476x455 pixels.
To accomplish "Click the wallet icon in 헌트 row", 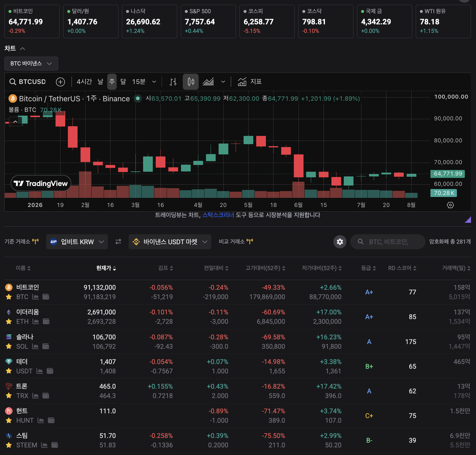I will [x=51, y=420].
